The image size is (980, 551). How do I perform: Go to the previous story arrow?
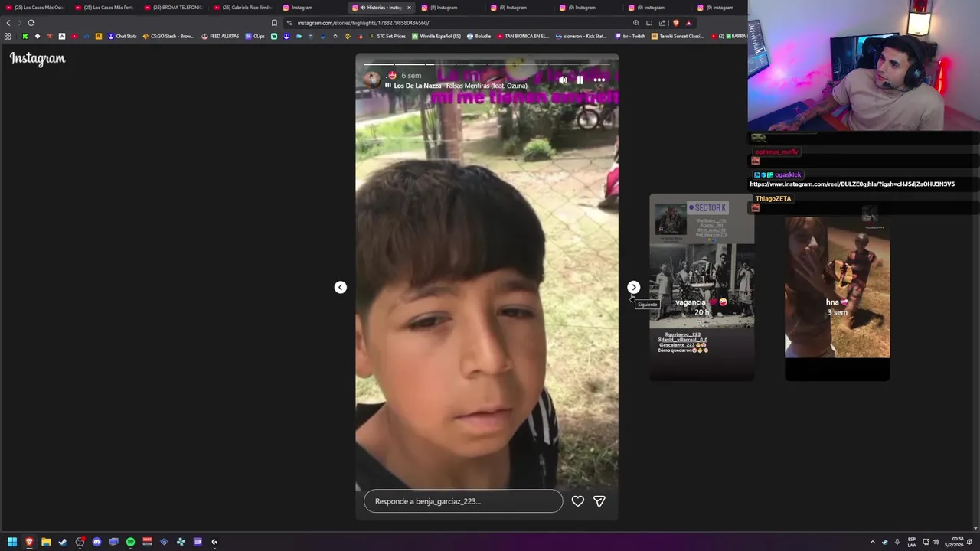point(341,287)
